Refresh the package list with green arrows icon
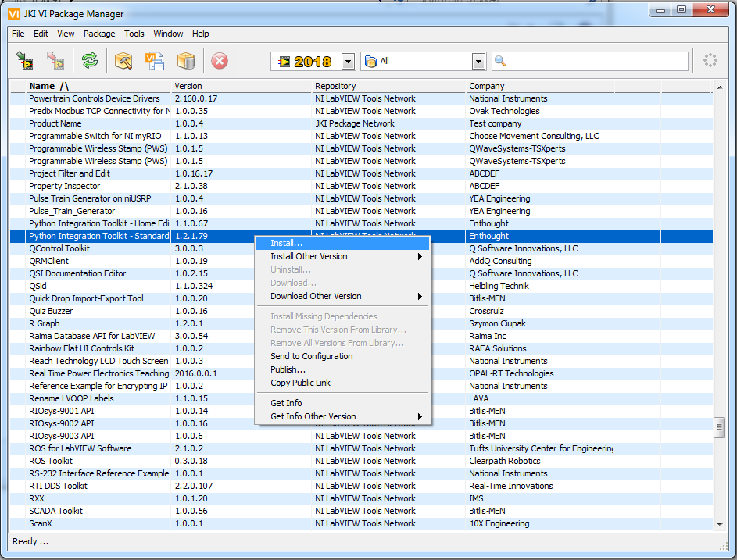The width and height of the screenshot is (737, 560). coord(90,61)
